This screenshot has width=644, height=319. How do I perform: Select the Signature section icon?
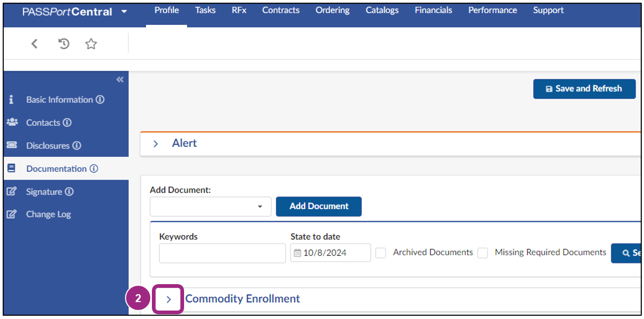click(x=12, y=191)
